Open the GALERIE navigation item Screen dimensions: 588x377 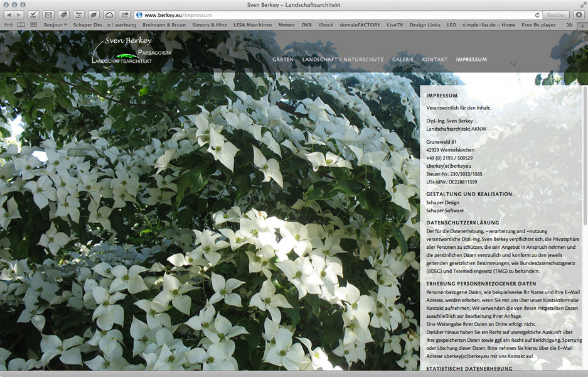403,59
